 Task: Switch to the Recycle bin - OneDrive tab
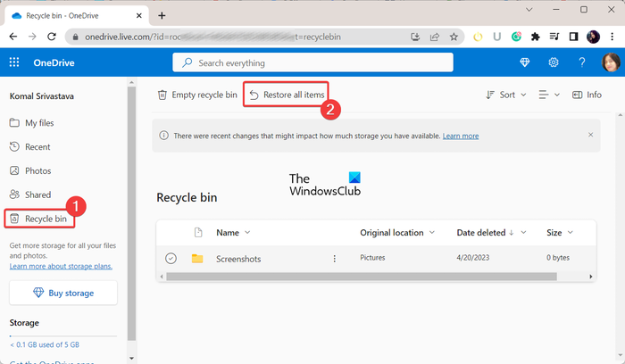(76, 15)
